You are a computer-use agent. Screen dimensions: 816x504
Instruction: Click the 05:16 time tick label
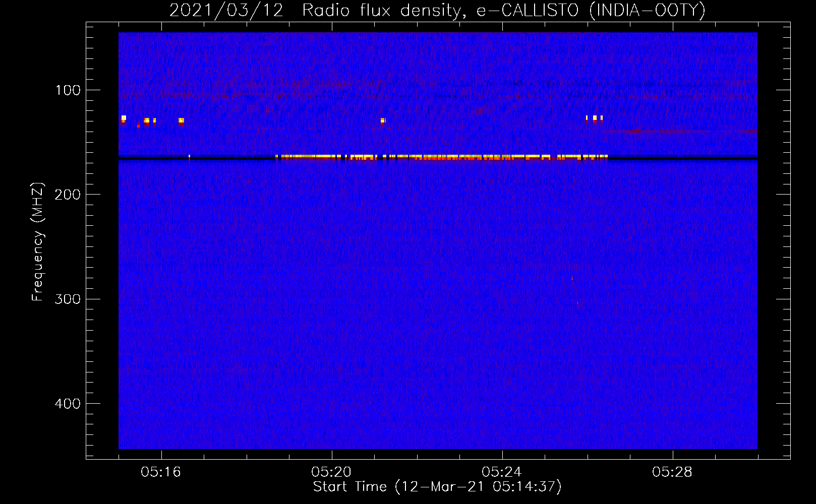[x=161, y=472]
